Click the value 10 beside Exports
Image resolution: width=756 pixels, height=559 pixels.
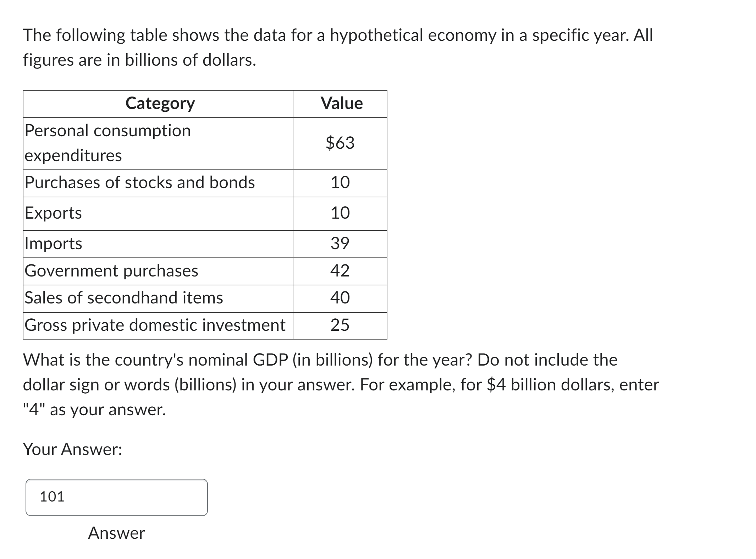click(x=341, y=213)
